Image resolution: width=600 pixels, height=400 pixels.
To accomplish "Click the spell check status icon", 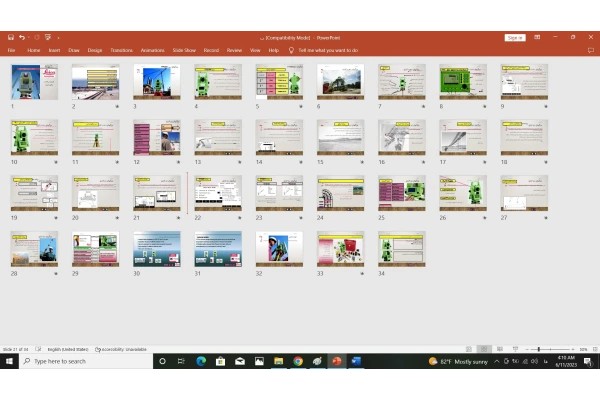I will coord(38,349).
